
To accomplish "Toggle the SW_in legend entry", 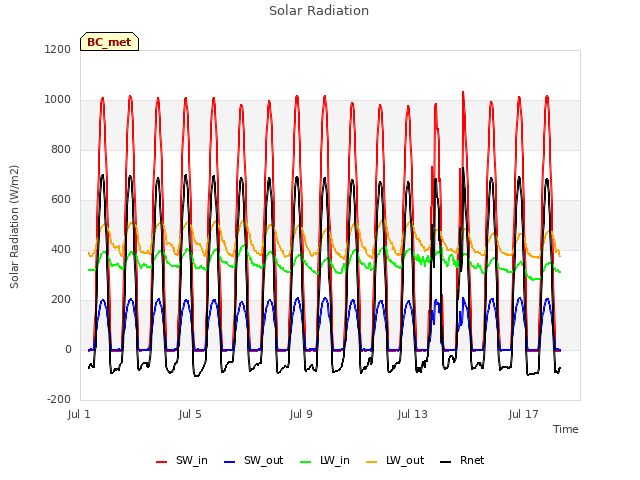I will pos(182,461).
